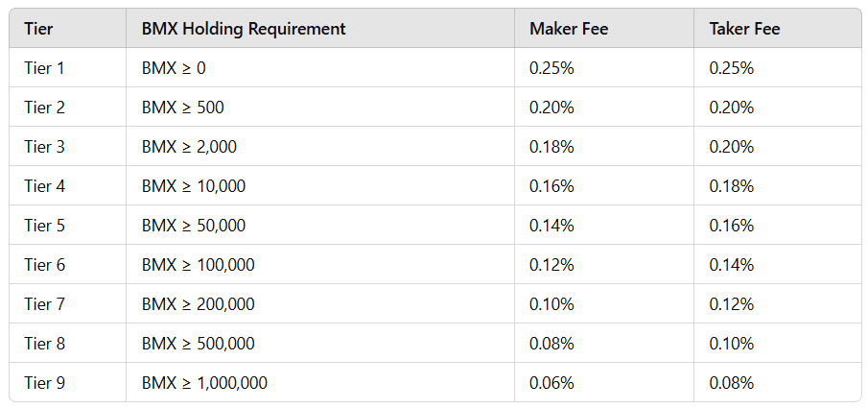The image size is (868, 408).
Task: Select the Tier 9 row label
Action: (x=45, y=383)
